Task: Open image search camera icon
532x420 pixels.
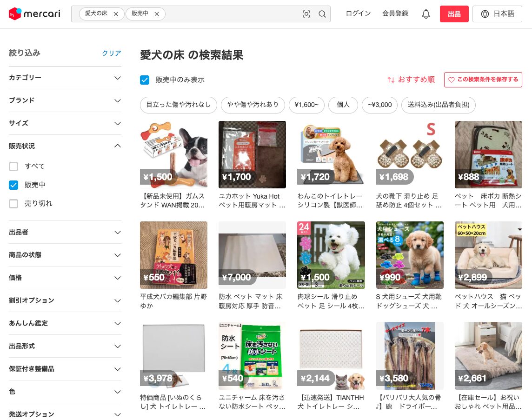Action: click(x=306, y=14)
